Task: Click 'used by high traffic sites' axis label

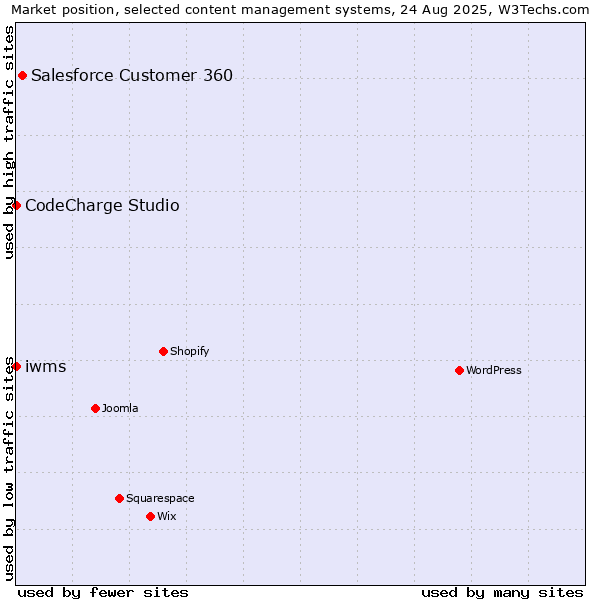Action: (8, 142)
